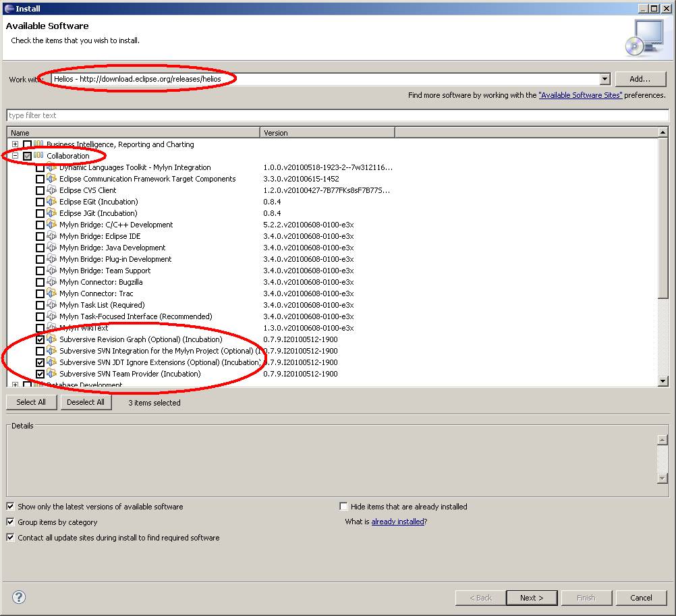Screen dimensions: 676x616
Task: Uncheck the Subversive SVN Team Provider checkbox
Action: (40, 374)
